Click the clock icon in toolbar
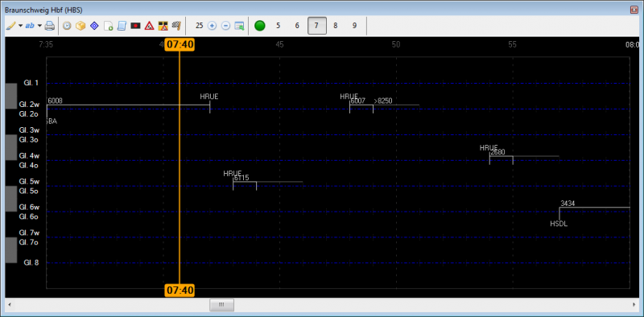The width and height of the screenshot is (644, 317). click(x=67, y=26)
